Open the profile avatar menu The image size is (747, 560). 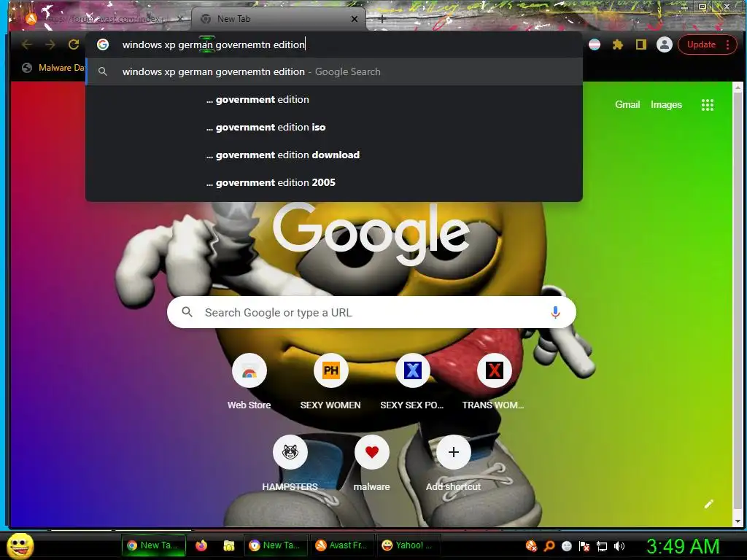tap(664, 44)
